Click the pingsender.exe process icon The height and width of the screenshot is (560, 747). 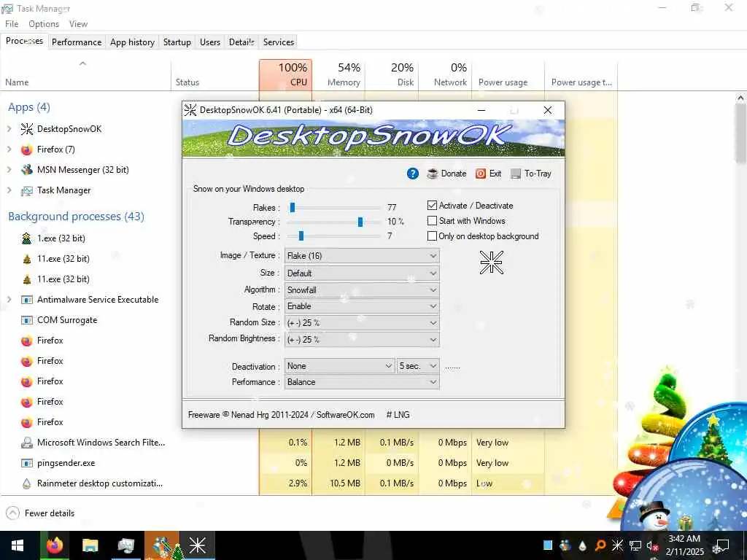pos(27,463)
